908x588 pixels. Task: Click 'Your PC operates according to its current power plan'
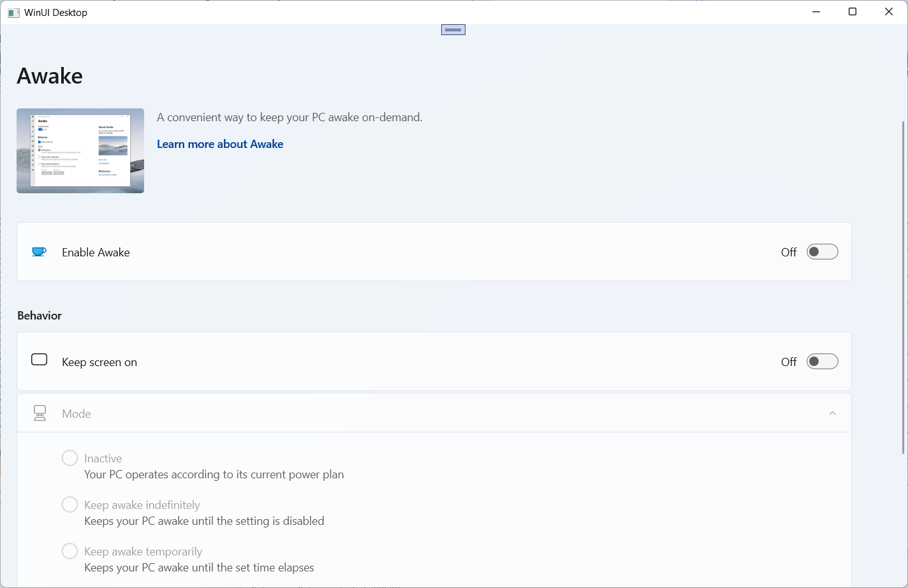(x=214, y=474)
